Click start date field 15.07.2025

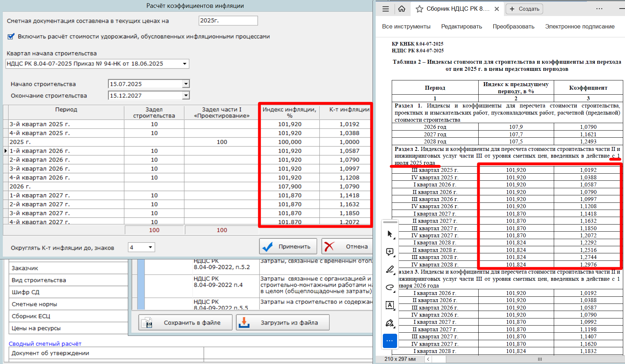(x=145, y=84)
